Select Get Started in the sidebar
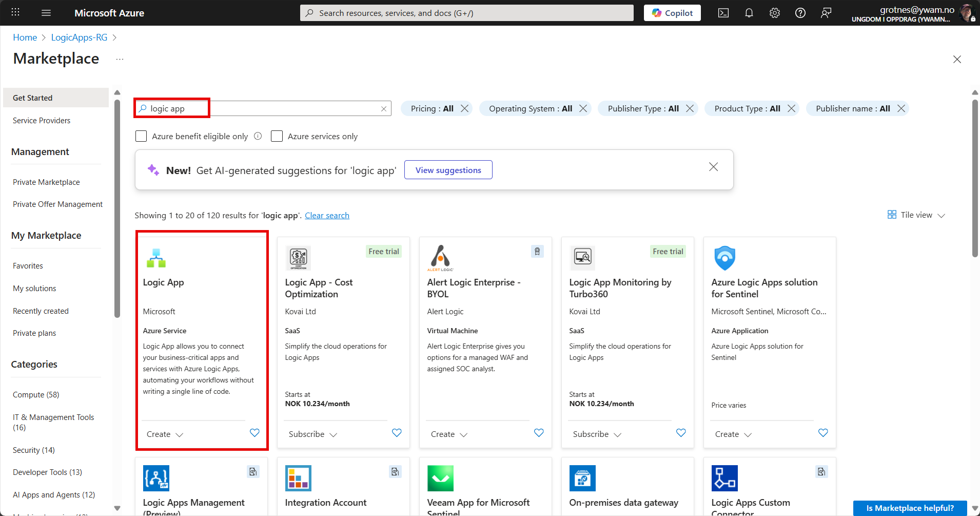980x516 pixels. pos(56,98)
